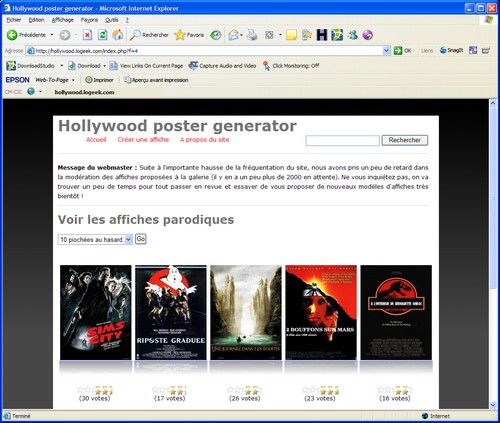
Task: Click the icon right of SnagIt
Action: [x=473, y=50]
